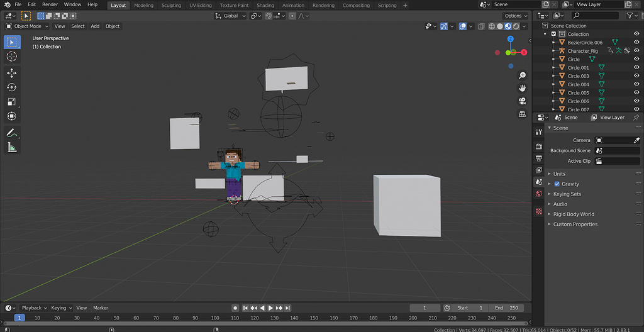Open timeline Keying menu
644x332 pixels.
(x=61, y=307)
